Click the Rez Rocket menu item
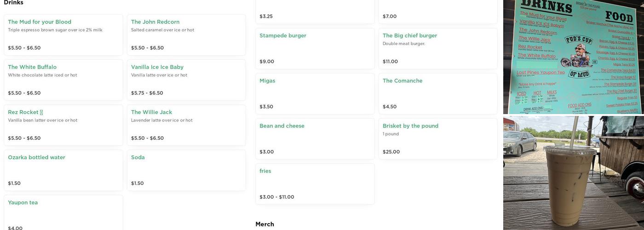644x230 pixels. click(63, 125)
